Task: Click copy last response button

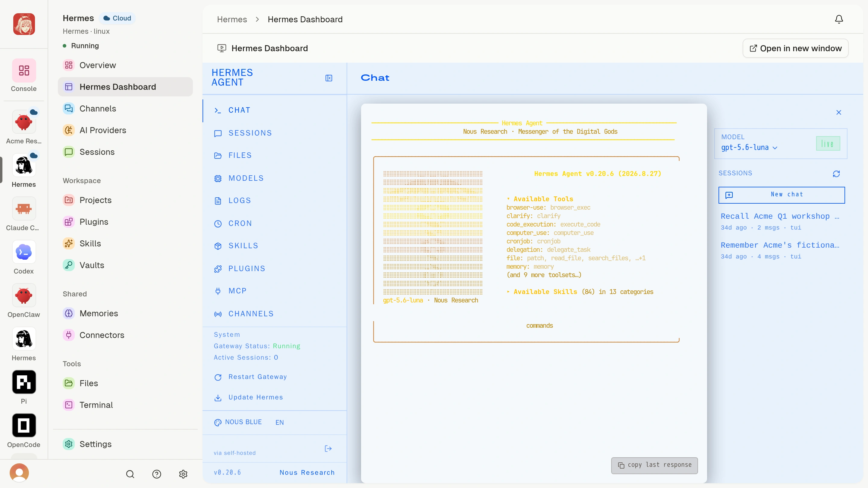Action: tap(654, 465)
